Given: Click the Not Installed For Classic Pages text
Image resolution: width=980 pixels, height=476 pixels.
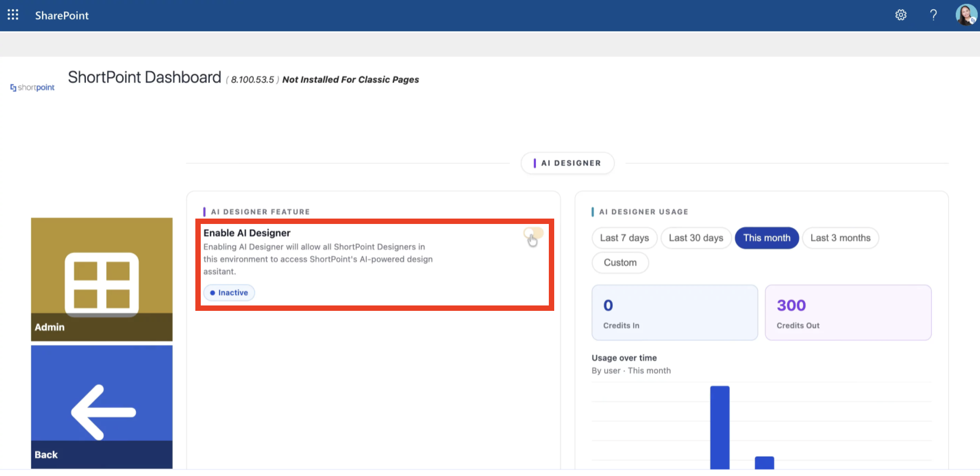Looking at the screenshot, I should pos(351,80).
